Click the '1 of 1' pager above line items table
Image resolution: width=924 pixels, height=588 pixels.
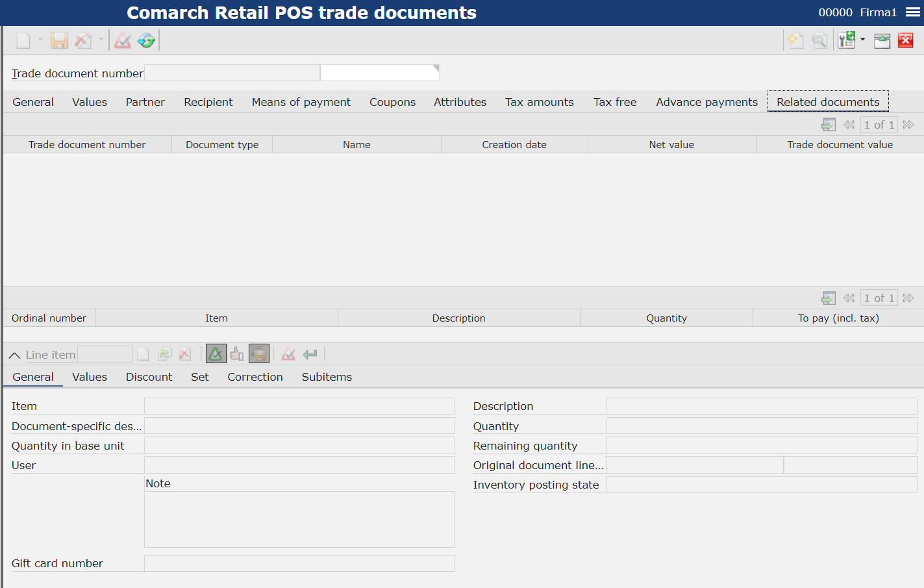tap(879, 298)
